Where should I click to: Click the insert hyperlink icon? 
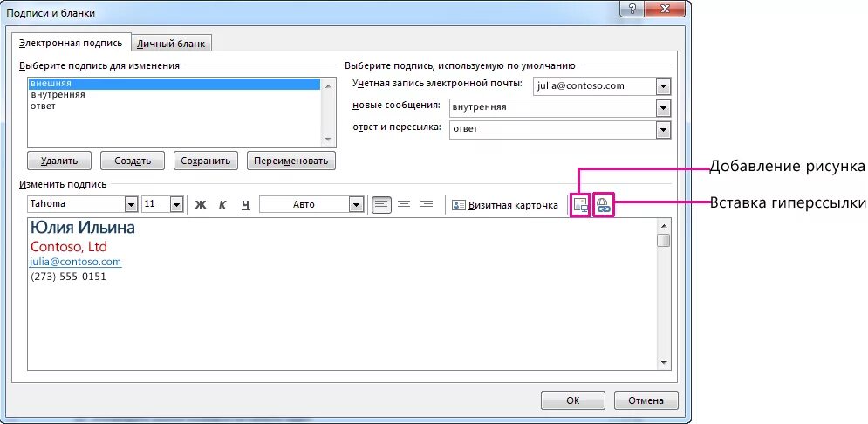[603, 205]
